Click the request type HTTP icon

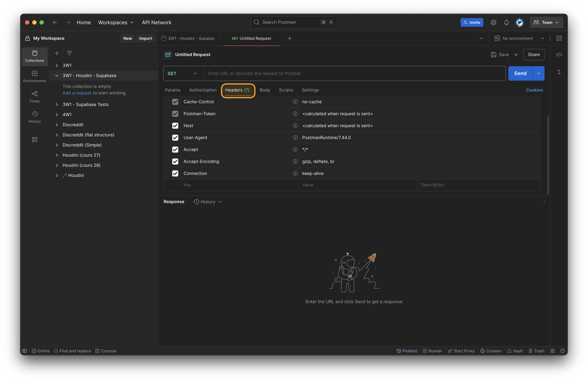[x=168, y=55]
